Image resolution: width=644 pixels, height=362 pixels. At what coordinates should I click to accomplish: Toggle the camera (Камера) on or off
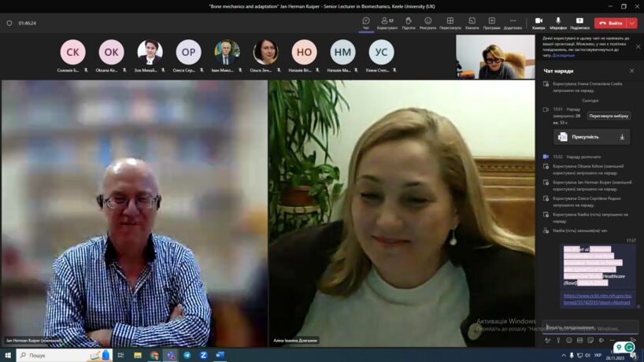tap(539, 22)
